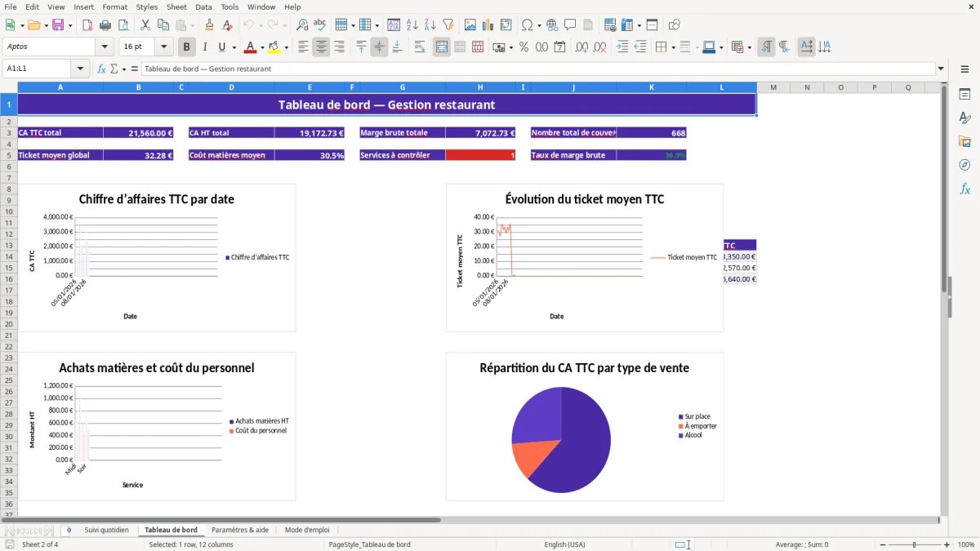This screenshot has height=551, width=980.
Task: Open the Font Color dropdown arrow
Action: pos(261,47)
